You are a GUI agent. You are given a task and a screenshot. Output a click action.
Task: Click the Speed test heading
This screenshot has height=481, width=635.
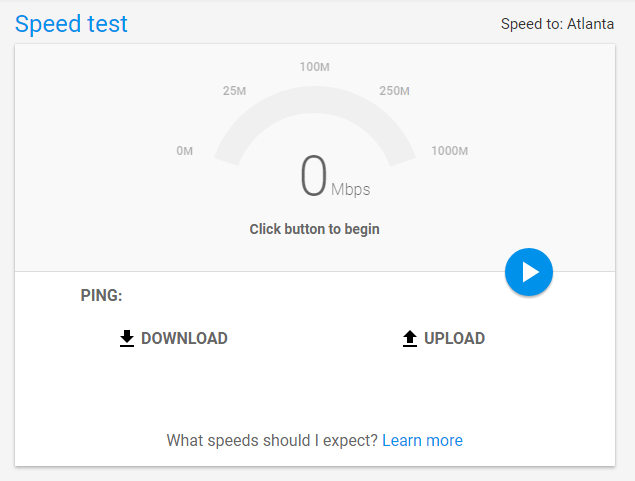point(71,24)
